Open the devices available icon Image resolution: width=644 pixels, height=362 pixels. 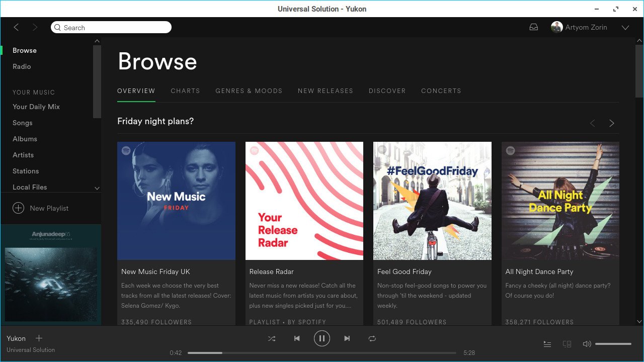(x=567, y=344)
